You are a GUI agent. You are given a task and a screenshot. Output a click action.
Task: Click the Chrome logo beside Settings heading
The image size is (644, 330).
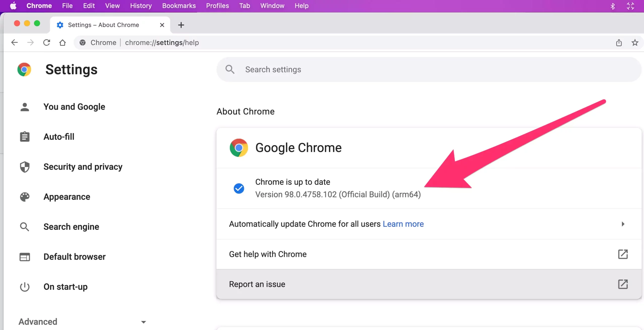tap(24, 69)
